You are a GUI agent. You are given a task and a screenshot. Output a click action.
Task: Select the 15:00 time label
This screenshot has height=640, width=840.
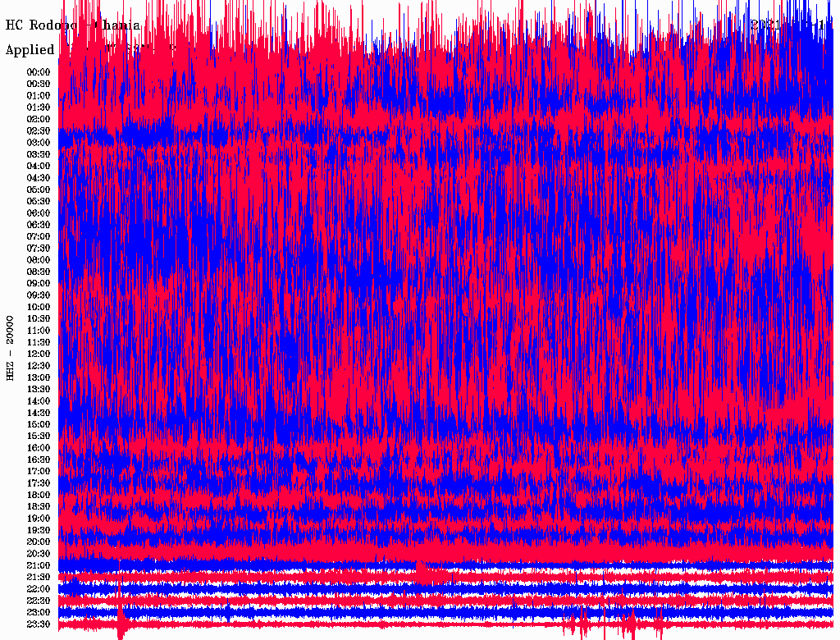tap(39, 424)
